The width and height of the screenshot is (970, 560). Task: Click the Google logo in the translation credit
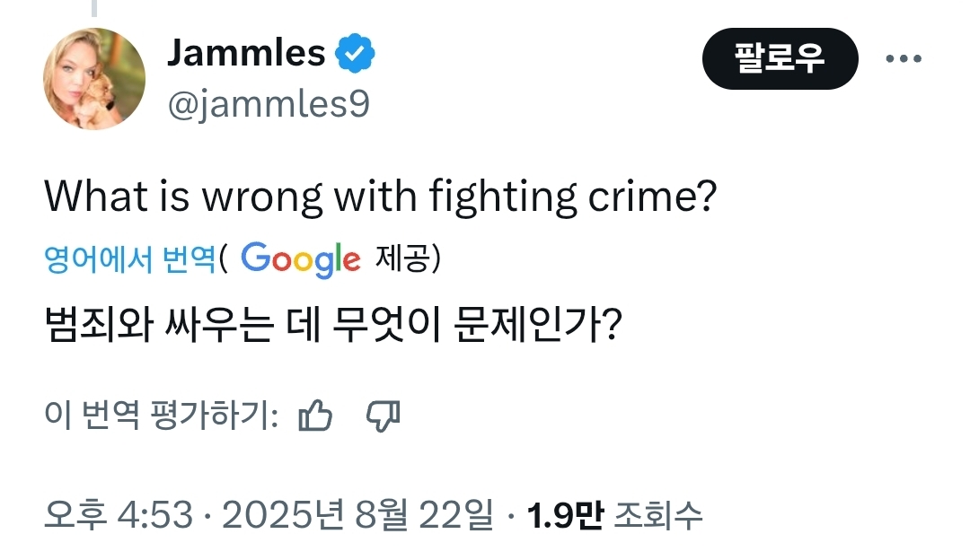click(300, 259)
